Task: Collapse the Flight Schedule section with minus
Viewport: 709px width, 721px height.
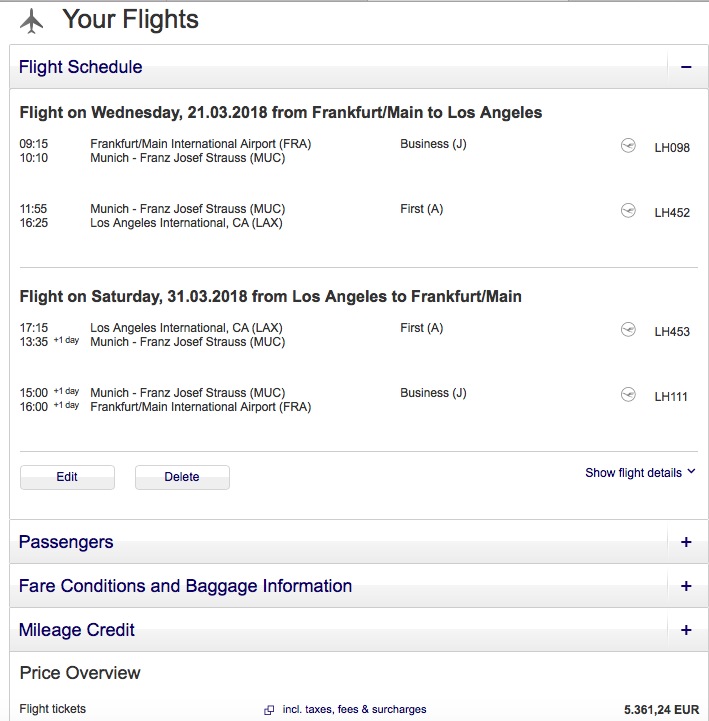Action: [x=686, y=68]
